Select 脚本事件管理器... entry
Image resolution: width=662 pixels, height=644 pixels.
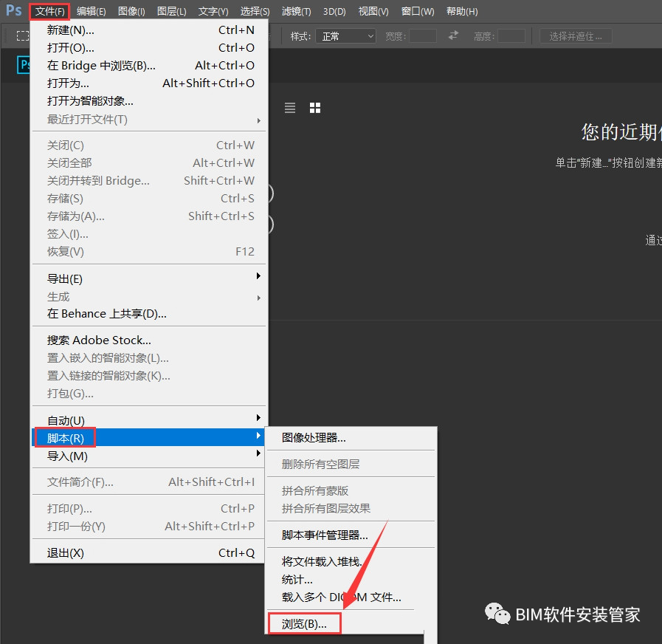[351, 535]
